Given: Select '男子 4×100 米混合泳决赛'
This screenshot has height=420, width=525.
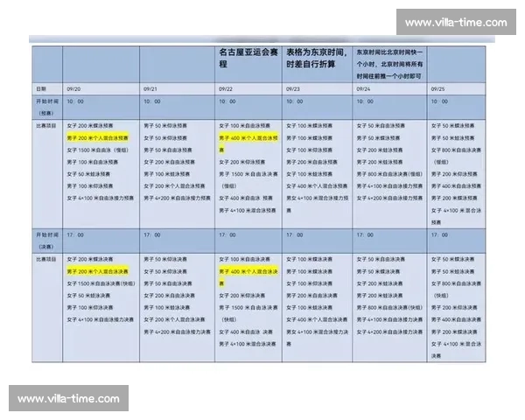Looking at the screenshot, I should click(x=248, y=344).
